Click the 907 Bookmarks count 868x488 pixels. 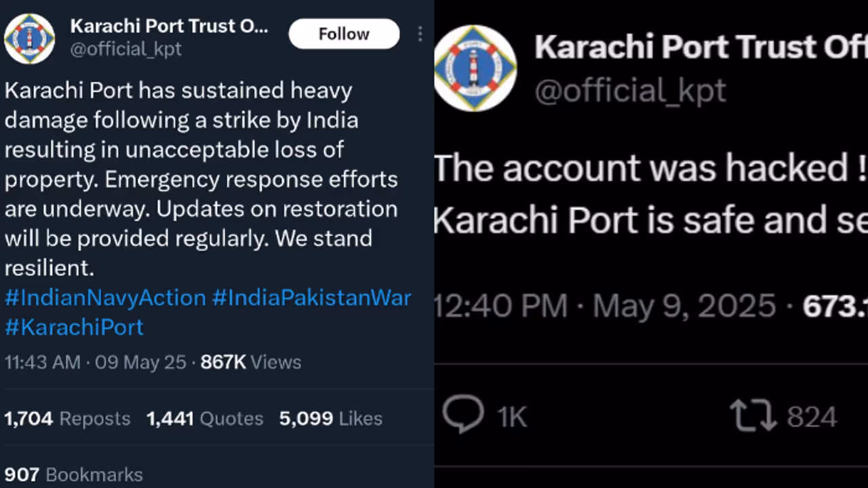click(x=73, y=474)
